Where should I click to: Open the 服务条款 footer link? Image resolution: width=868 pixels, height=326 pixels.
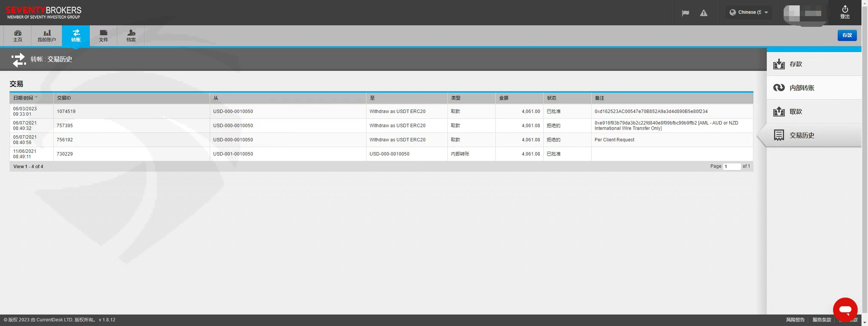822,320
